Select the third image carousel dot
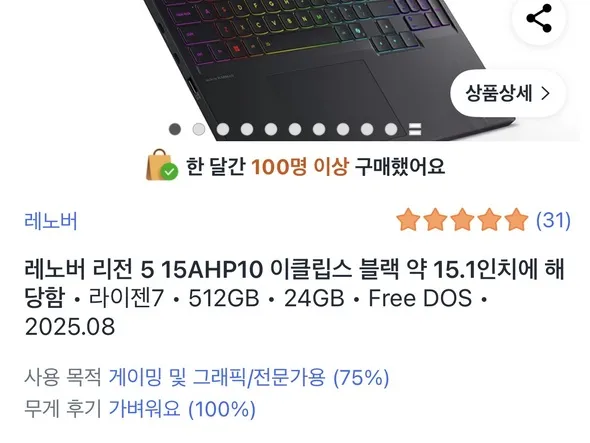The image size is (590, 443). tap(223, 129)
